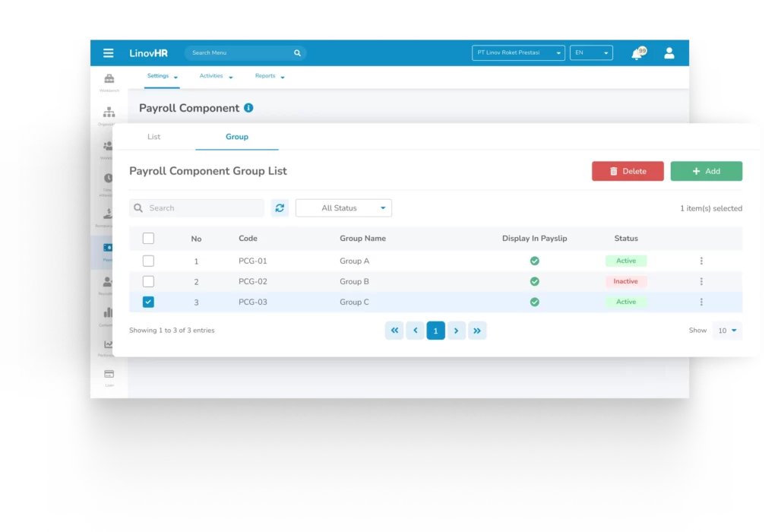778x532 pixels.
Task: Open the three-dot menu for Group C
Action: click(701, 302)
